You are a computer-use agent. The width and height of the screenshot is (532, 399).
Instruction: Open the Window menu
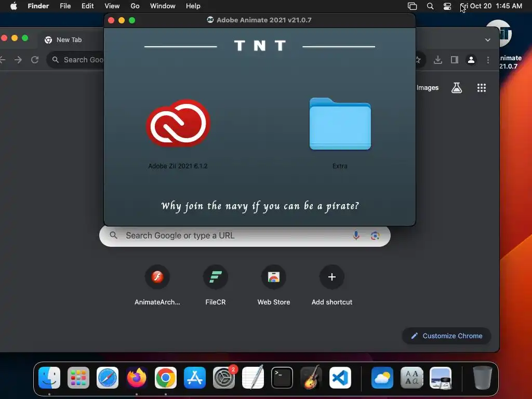163,6
